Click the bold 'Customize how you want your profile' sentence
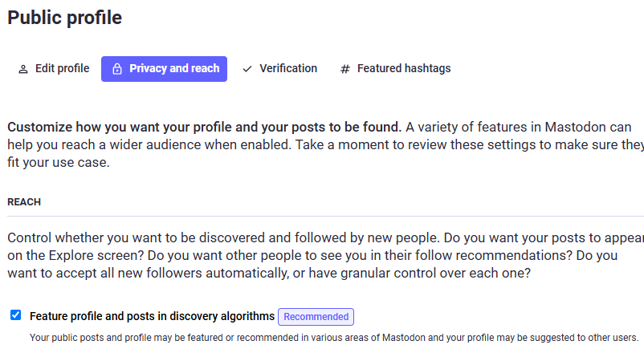The width and height of the screenshot is (644, 357). [205, 128]
